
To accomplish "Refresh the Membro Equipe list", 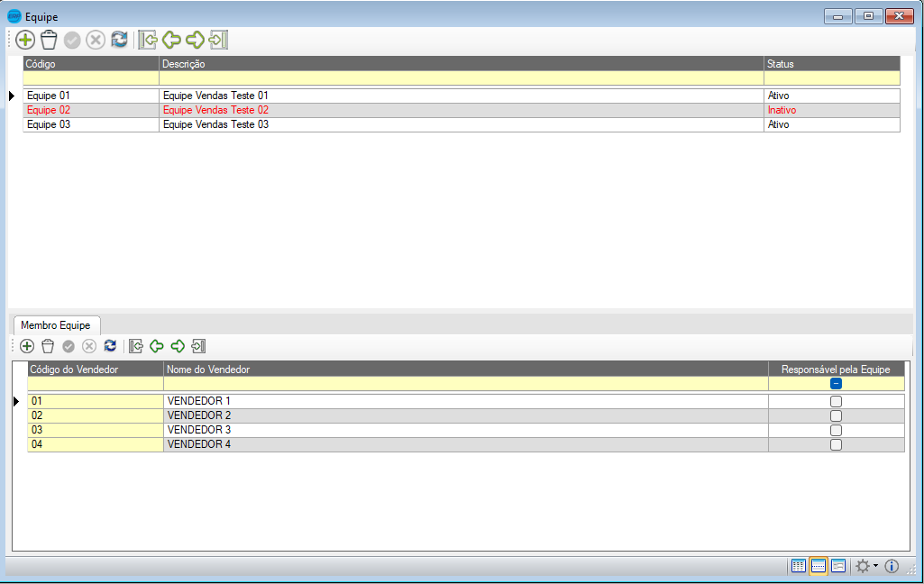I will tap(110, 346).
